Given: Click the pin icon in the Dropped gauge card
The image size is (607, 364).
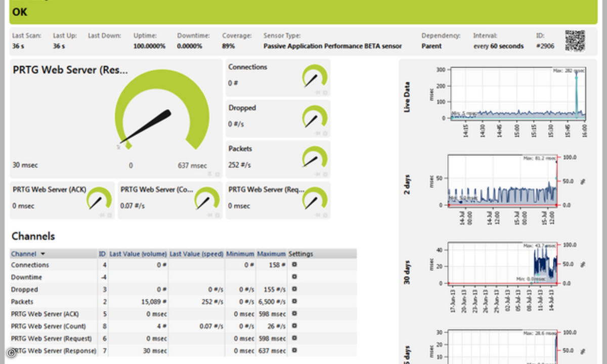Looking at the screenshot, I should pos(318,133).
